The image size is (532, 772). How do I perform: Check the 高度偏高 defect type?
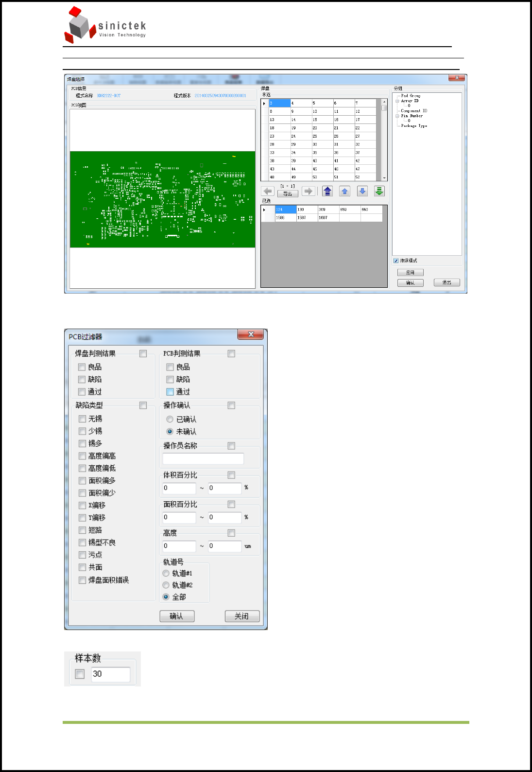(82, 456)
